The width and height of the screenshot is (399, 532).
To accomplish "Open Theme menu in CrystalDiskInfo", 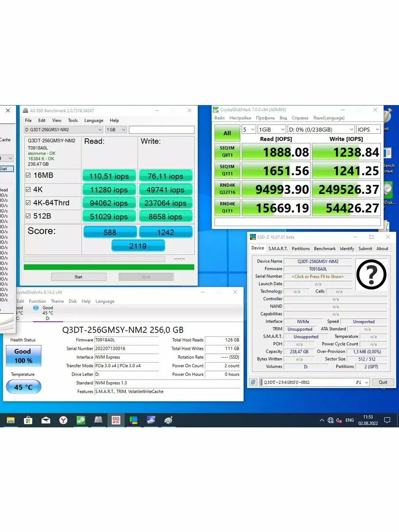I will [57, 301].
